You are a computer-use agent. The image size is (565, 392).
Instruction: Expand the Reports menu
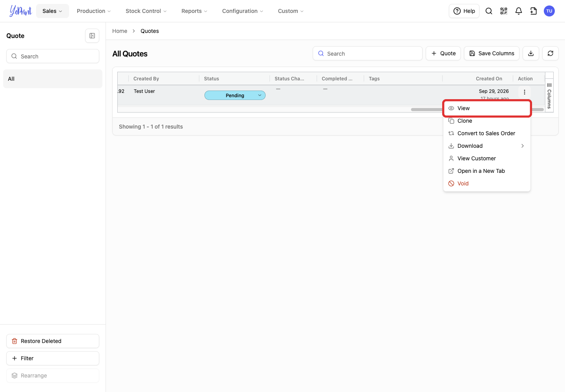[194, 11]
